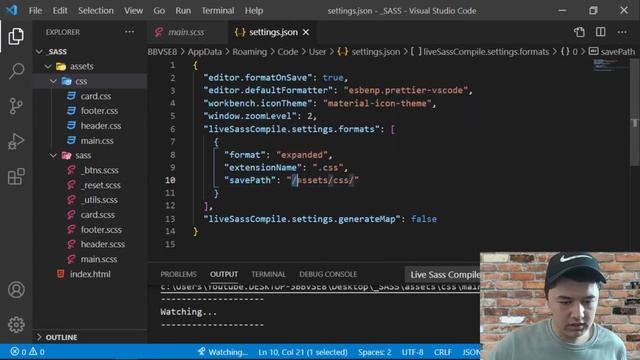The width and height of the screenshot is (640, 360).
Task: Click the editor minimap preview
Action: click(x=610, y=65)
